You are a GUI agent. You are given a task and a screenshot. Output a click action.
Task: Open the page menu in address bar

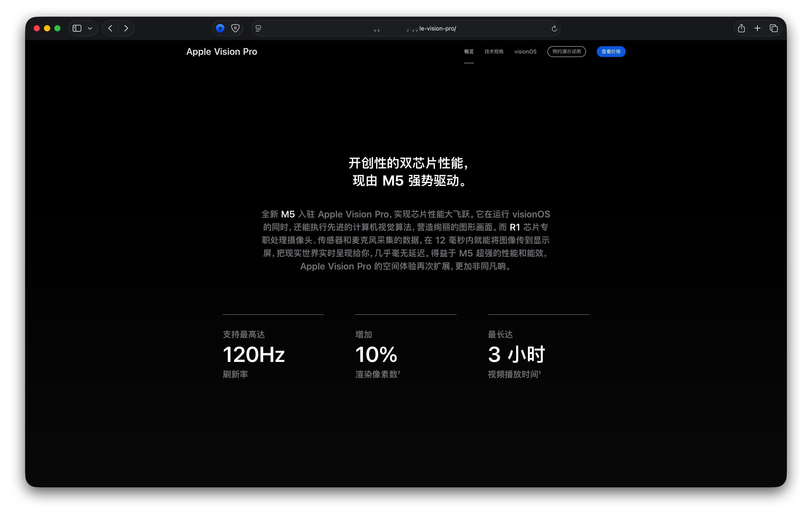(x=258, y=28)
